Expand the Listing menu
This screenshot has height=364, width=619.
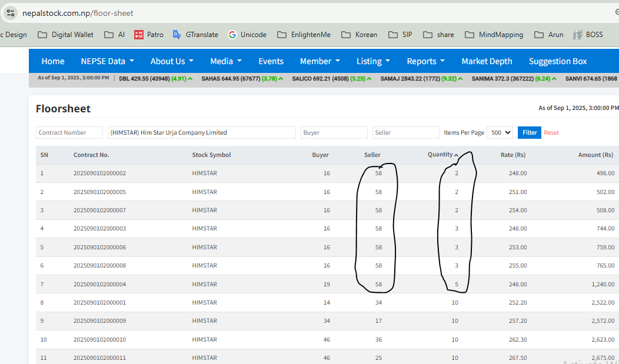[x=373, y=61]
